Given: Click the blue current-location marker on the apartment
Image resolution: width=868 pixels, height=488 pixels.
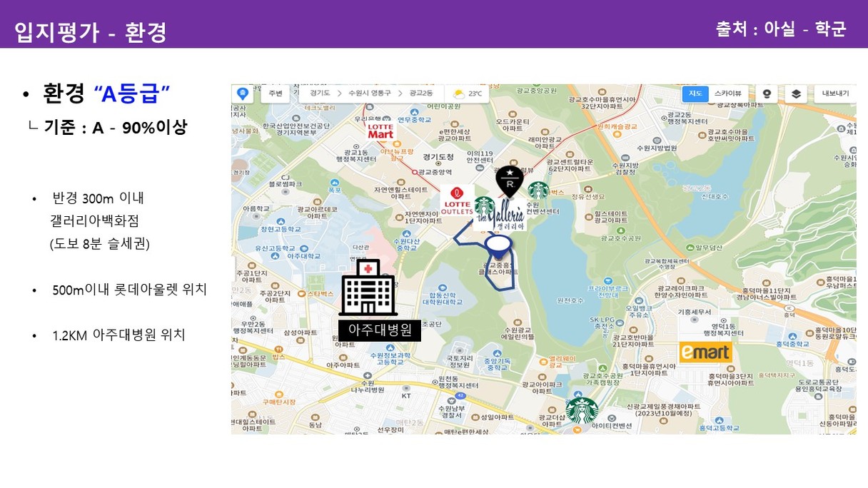Looking at the screenshot, I should click(498, 246).
